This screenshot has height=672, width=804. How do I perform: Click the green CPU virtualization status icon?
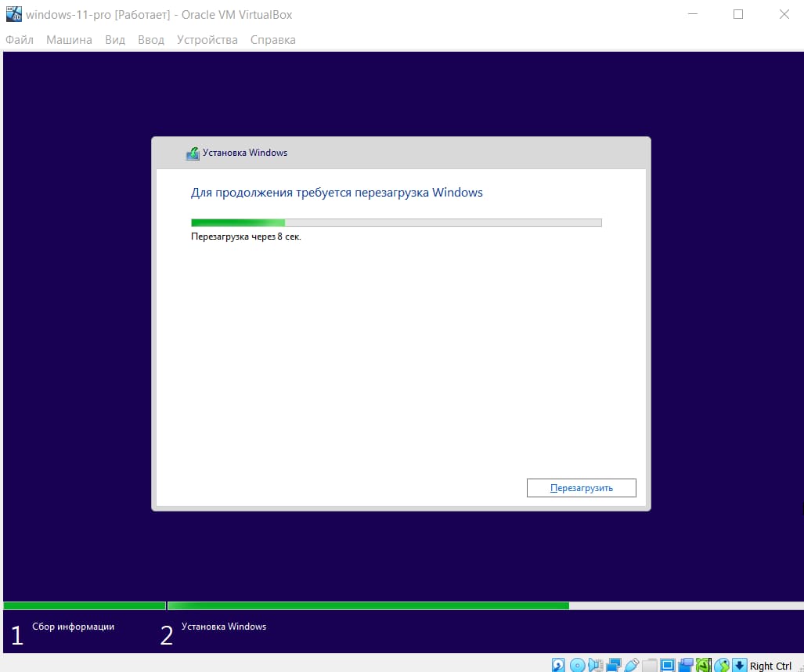(x=704, y=665)
